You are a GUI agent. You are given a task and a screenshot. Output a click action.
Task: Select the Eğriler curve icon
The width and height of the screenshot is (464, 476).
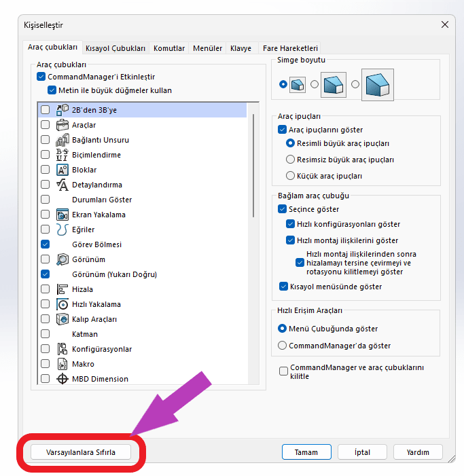pos(62,230)
